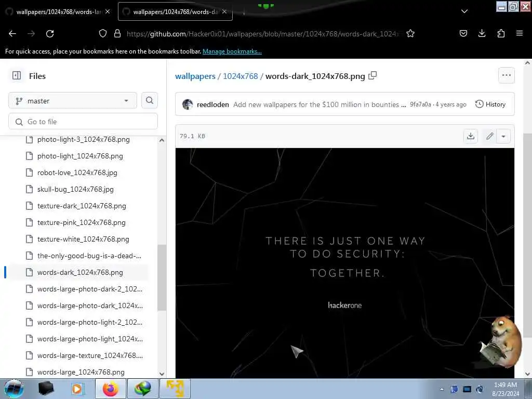
Task: Open tracking protection shield icon
Action: click(x=103, y=33)
